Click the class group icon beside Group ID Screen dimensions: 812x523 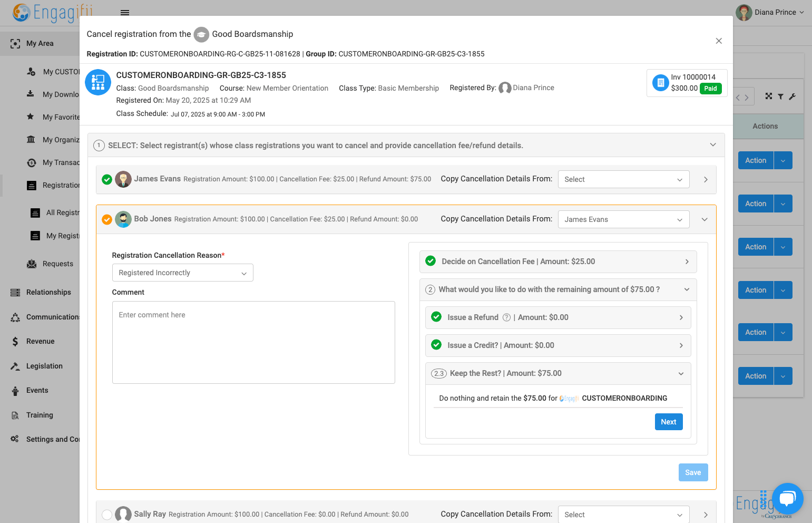pyautogui.click(x=98, y=82)
